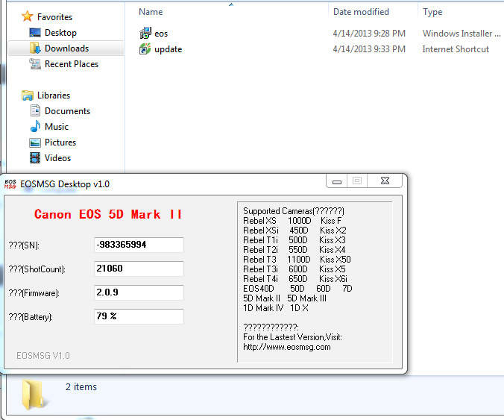Click the Recent Places icon
Screen dimensions: 504x420
(35, 63)
